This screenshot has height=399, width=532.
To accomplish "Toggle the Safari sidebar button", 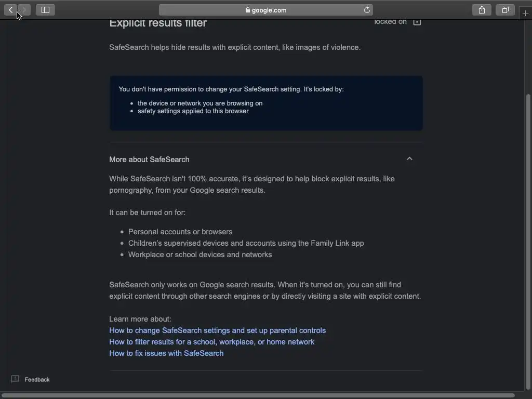I will click(x=46, y=10).
